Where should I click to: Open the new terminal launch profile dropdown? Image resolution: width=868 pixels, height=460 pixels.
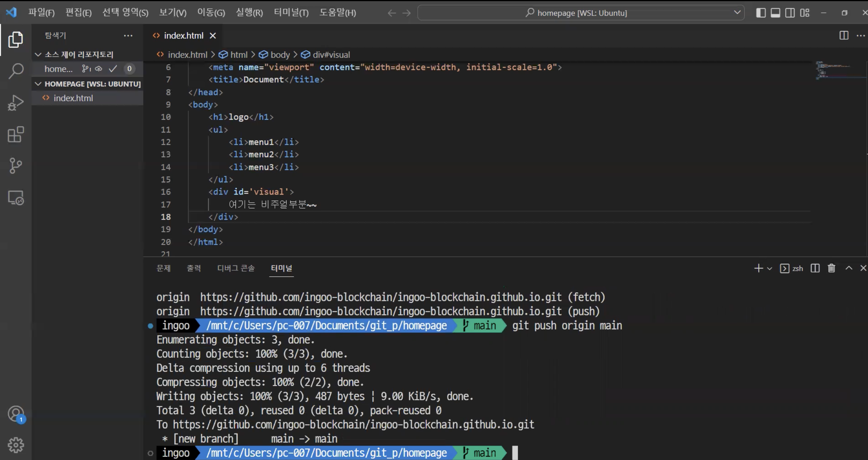(769, 269)
